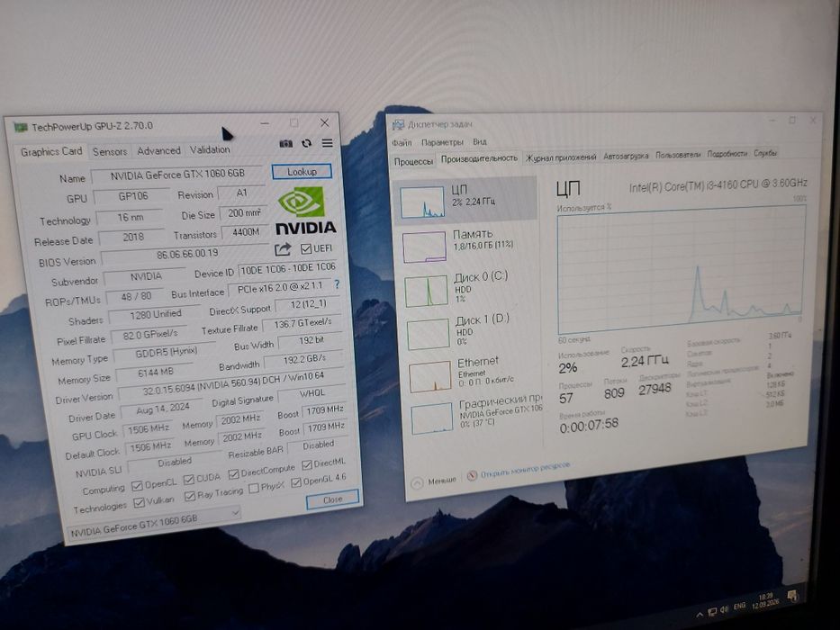Click the GPU Name field
The image size is (840, 630).
(178, 175)
